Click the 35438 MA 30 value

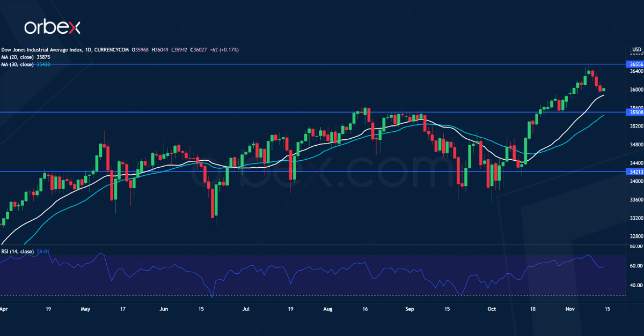coord(43,64)
